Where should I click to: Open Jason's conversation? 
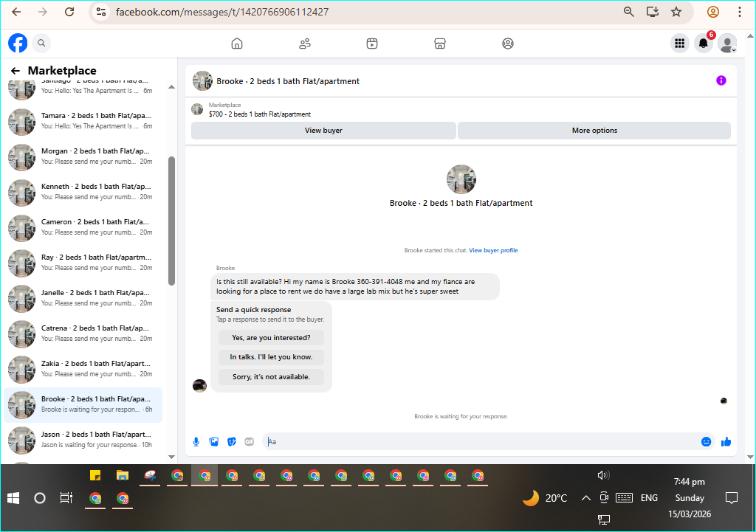83,440
